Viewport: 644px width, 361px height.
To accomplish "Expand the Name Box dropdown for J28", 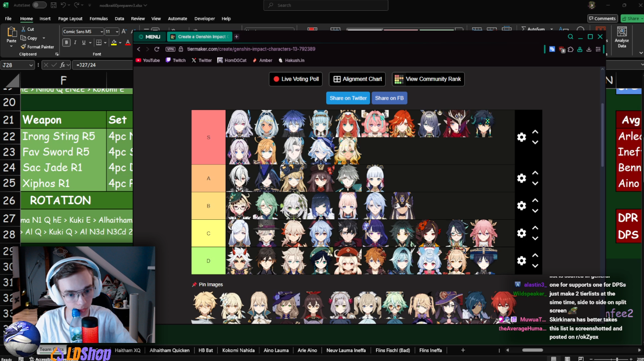I will point(31,65).
